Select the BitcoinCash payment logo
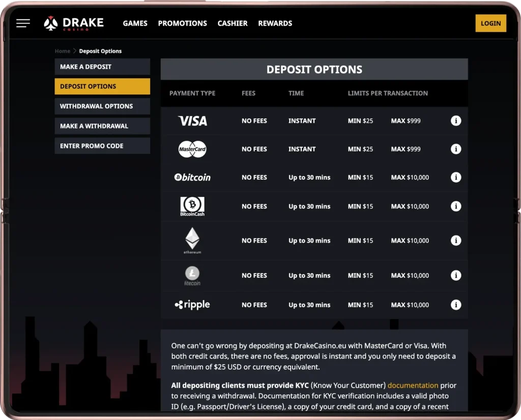Viewport: 521px width, 420px height. pyautogui.click(x=192, y=206)
